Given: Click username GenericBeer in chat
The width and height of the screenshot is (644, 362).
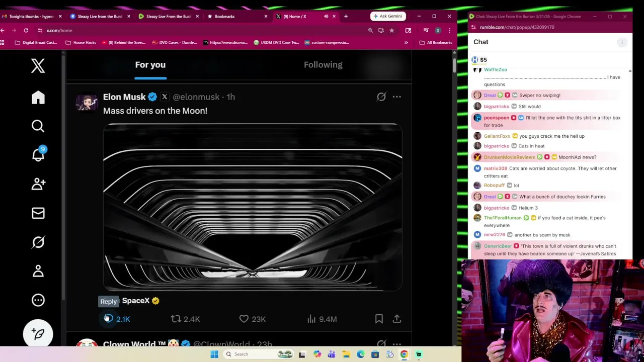Looking at the screenshot, I should [x=498, y=246].
